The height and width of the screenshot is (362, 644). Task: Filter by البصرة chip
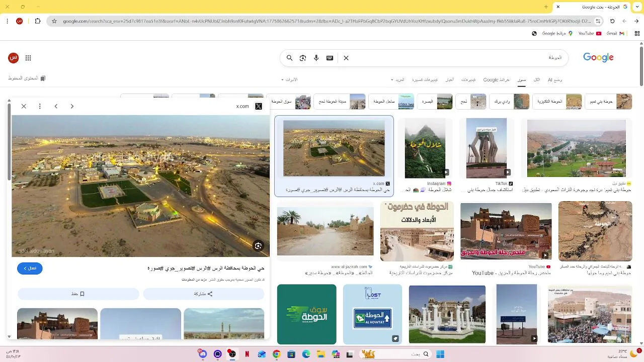[x=435, y=102]
